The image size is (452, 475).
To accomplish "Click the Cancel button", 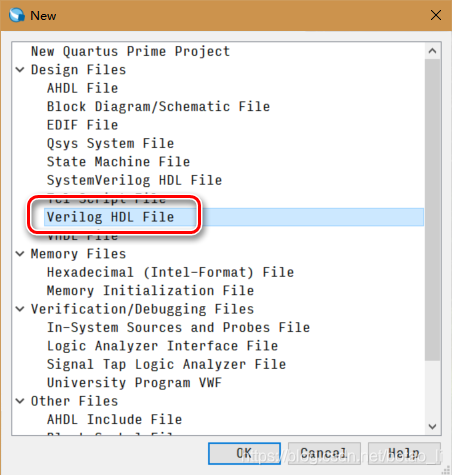I will click(x=324, y=453).
